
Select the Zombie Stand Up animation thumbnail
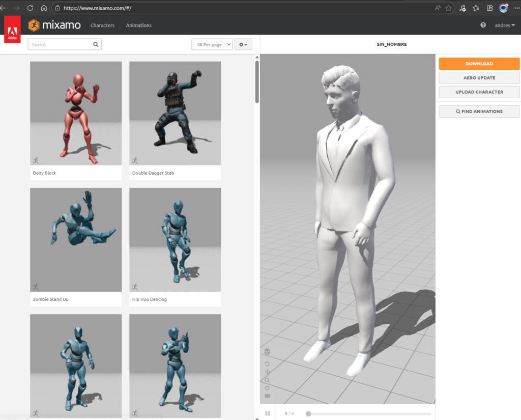(x=76, y=240)
